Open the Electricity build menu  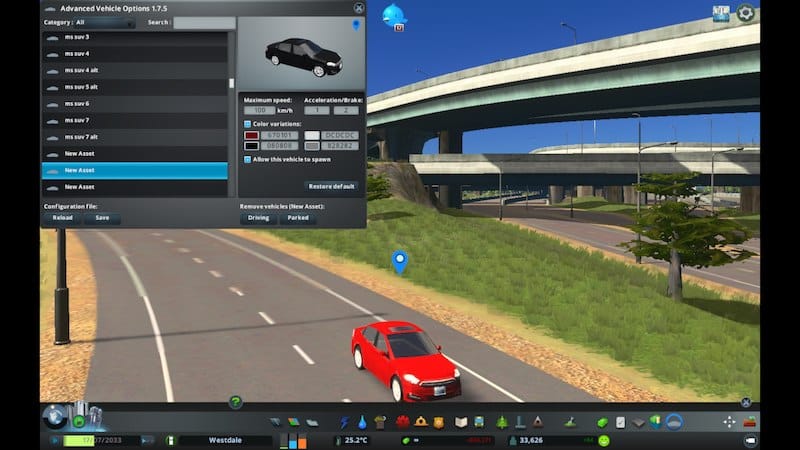(x=346, y=422)
